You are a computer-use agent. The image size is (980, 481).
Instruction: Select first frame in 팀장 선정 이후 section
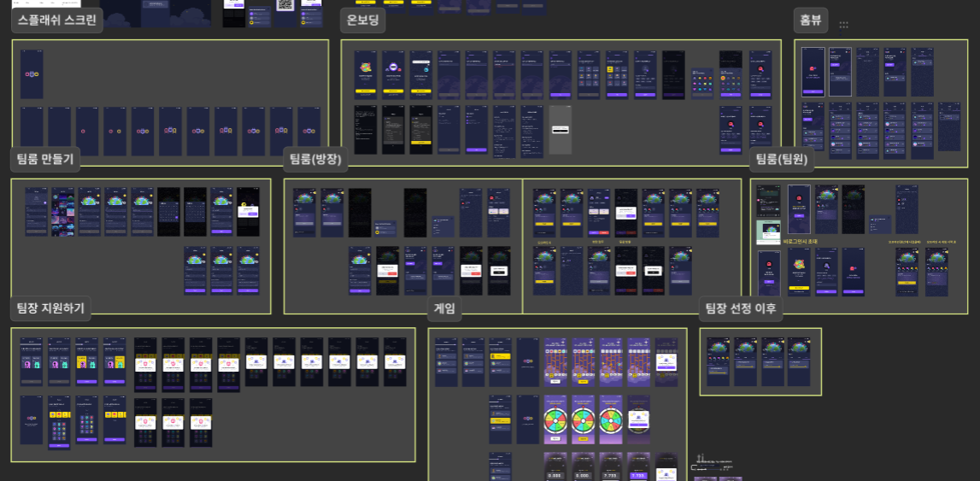click(718, 361)
